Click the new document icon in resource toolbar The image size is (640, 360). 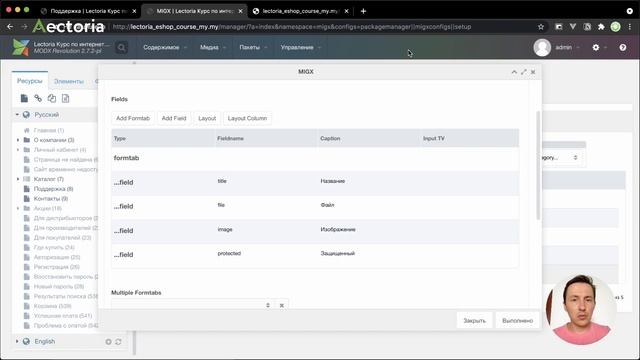[24, 98]
